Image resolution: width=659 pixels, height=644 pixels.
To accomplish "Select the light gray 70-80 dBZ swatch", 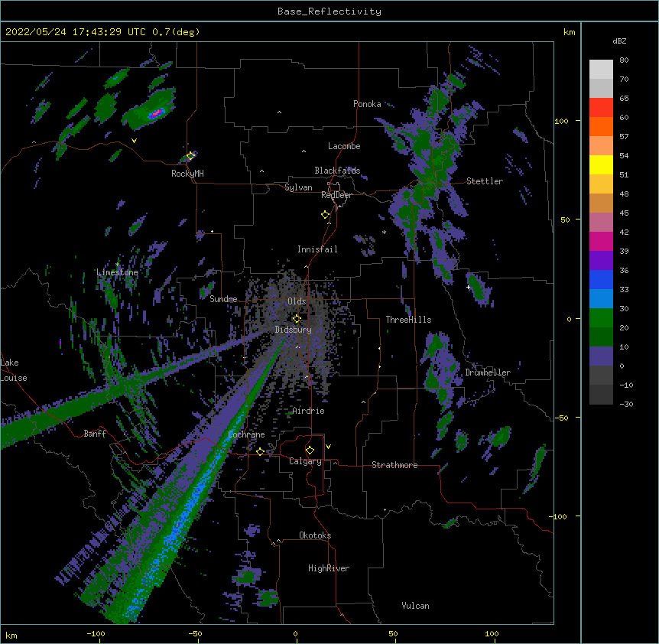I will [601, 70].
